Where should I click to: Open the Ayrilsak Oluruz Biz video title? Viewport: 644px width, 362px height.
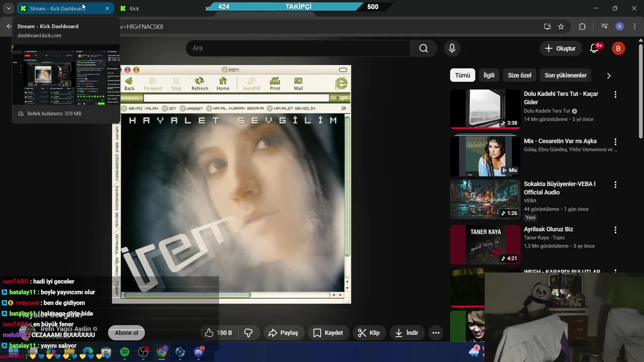click(x=548, y=229)
